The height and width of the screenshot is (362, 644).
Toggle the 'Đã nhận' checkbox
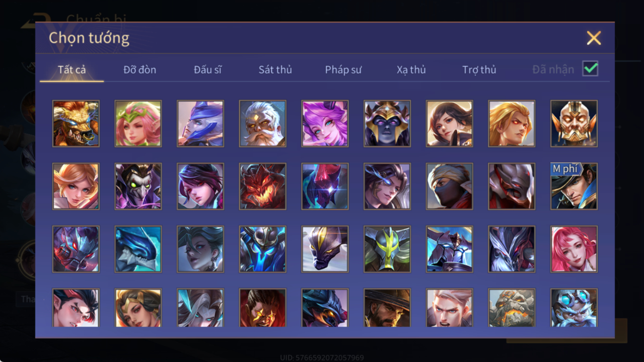pos(590,69)
